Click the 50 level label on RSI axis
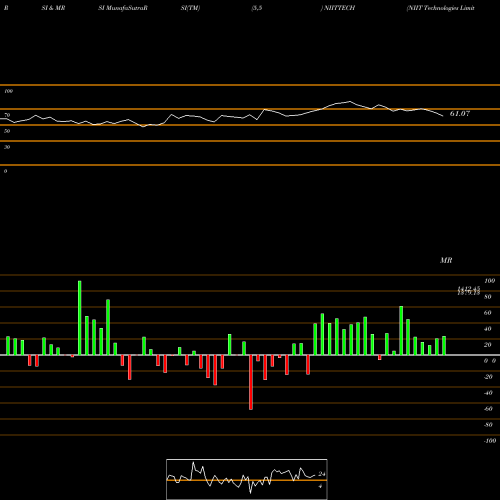 [7, 131]
